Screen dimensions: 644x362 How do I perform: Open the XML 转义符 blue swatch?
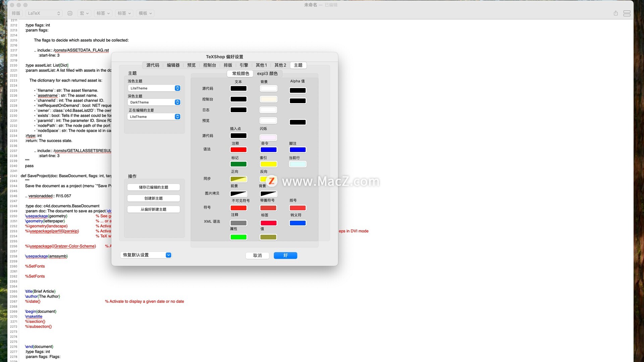(298, 223)
